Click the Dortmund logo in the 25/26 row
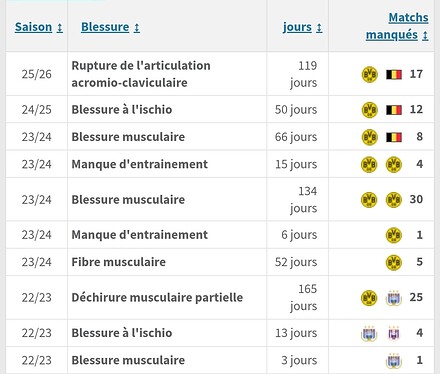 (369, 74)
